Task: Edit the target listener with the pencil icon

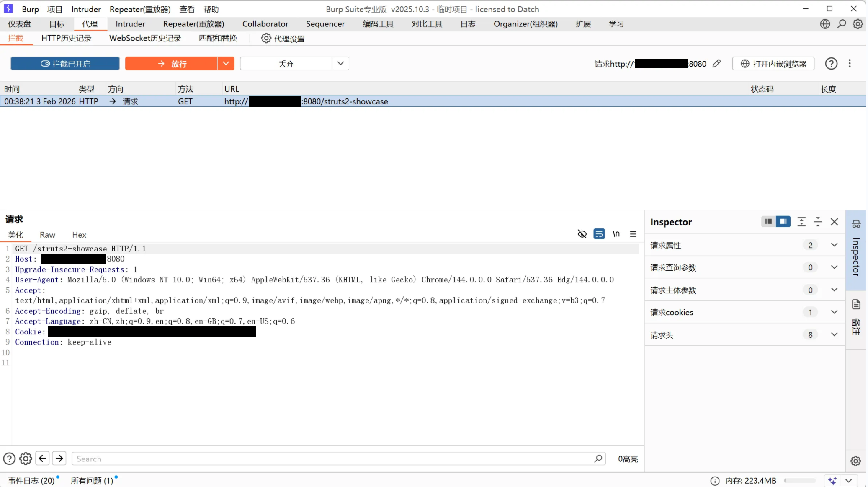Action: click(716, 64)
